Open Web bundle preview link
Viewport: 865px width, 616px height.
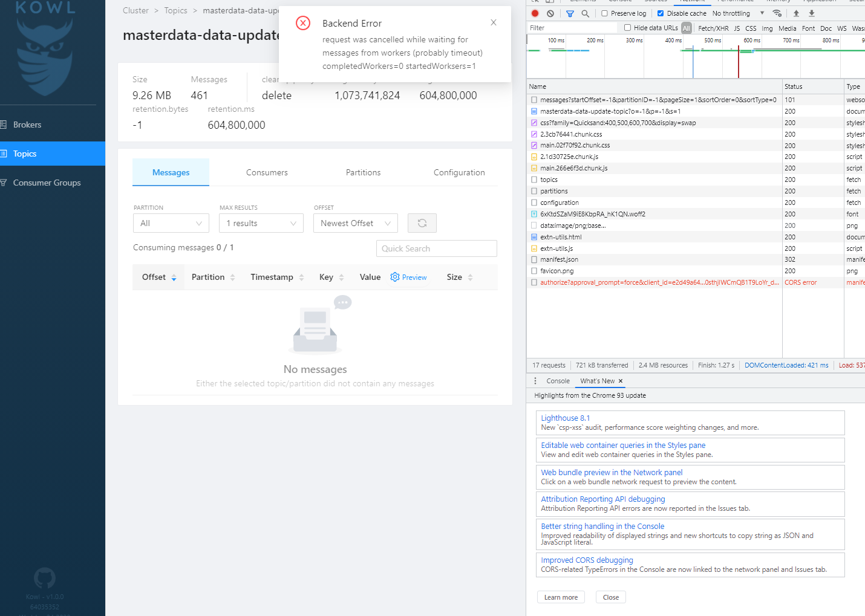coord(612,472)
